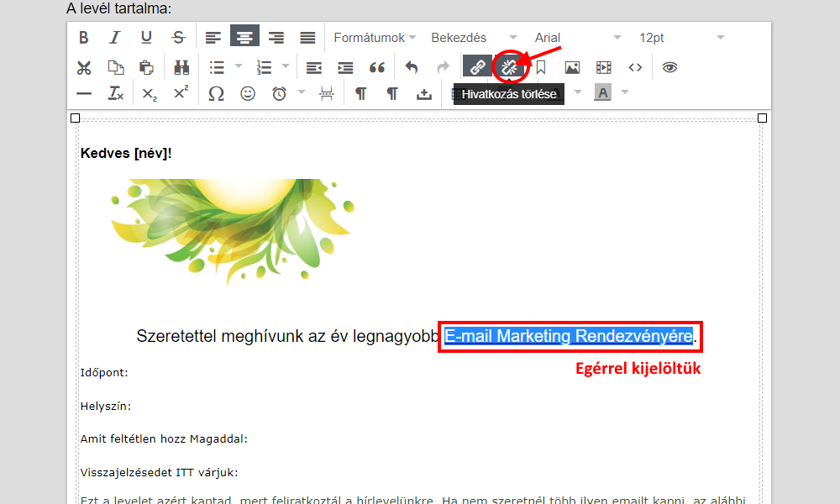
Task: Click the insert/edit link chain icon
Action: 477,66
